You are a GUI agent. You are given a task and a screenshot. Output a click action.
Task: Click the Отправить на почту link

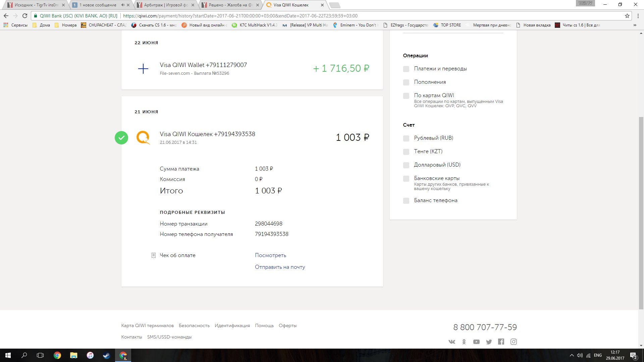pyautogui.click(x=280, y=267)
